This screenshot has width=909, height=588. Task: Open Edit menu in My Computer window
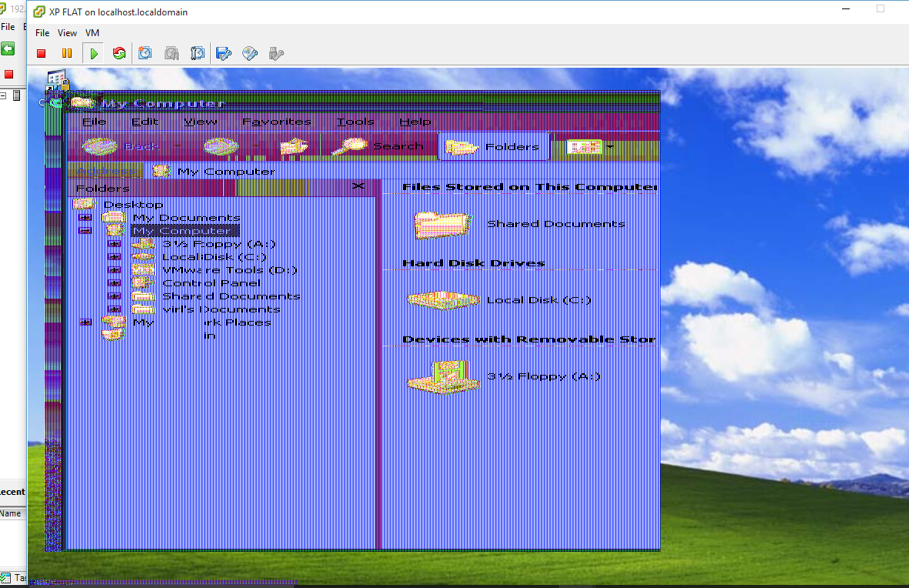click(145, 122)
